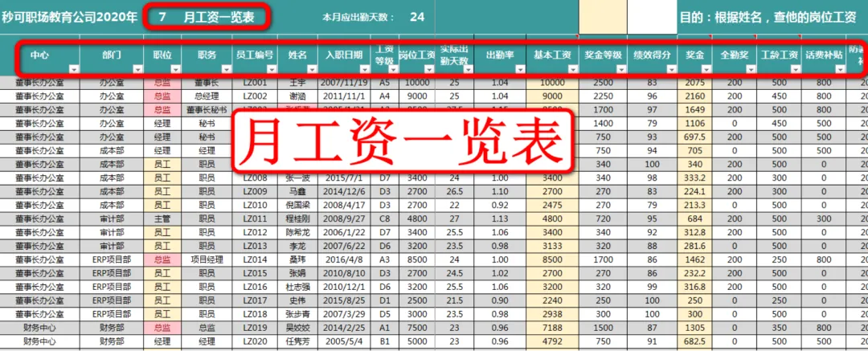Select hire date cell 2014/12/6
Screen dimensions: 868x351
pos(344,191)
